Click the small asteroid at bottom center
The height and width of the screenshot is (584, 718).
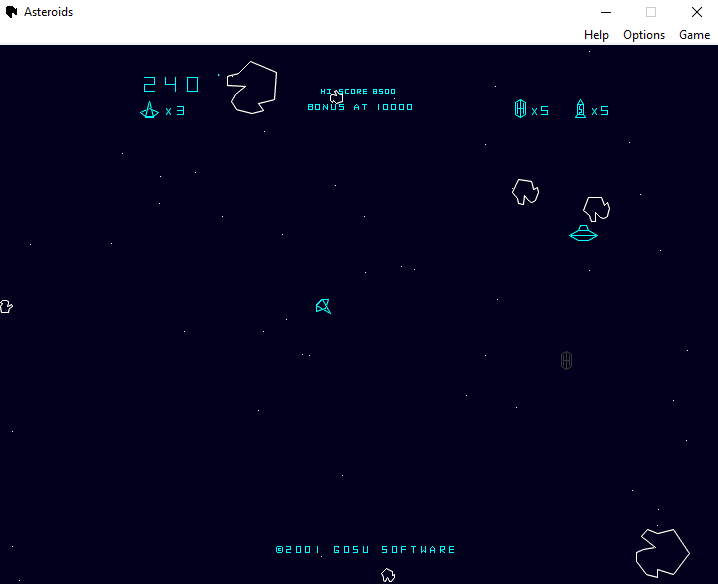click(x=388, y=575)
